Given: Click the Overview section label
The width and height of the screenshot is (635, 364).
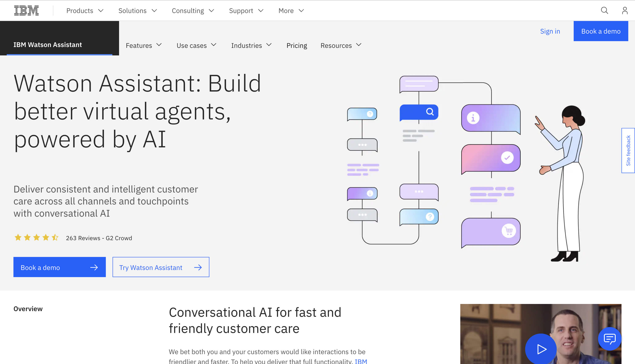Looking at the screenshot, I should click(28, 309).
